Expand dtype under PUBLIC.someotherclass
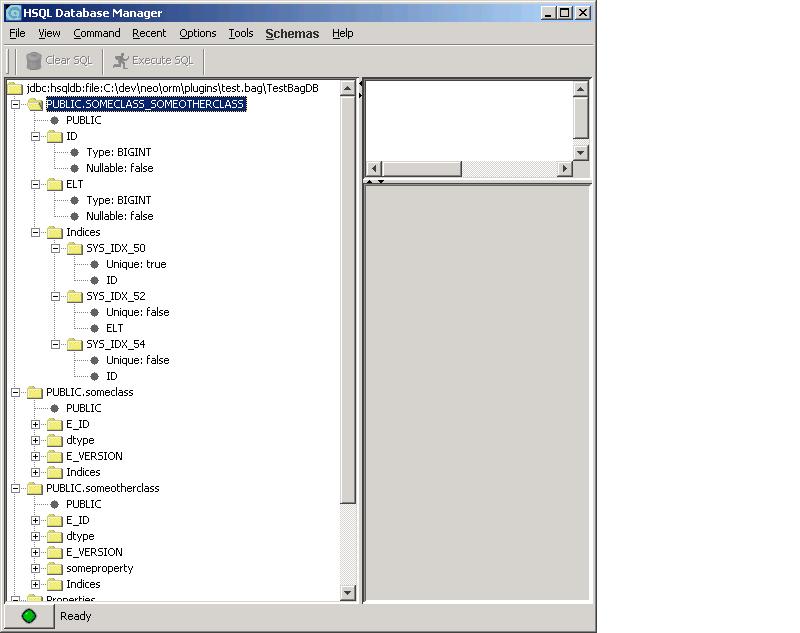 coord(35,536)
